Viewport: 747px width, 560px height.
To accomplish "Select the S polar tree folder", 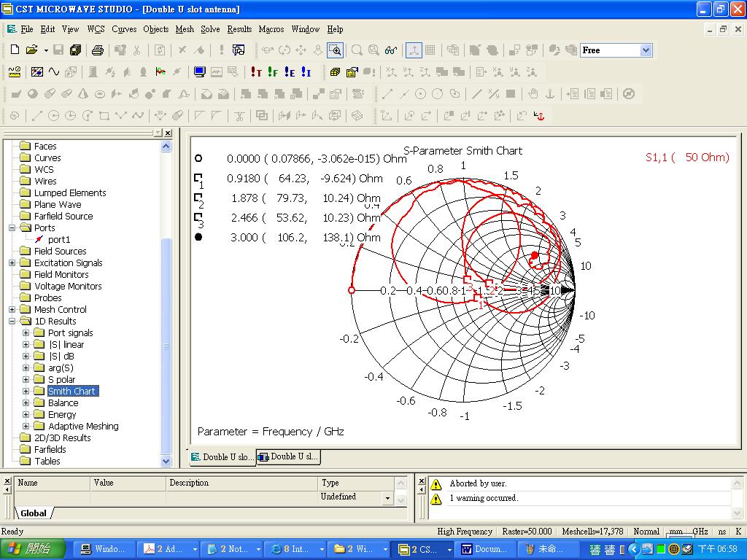I will 61,379.
